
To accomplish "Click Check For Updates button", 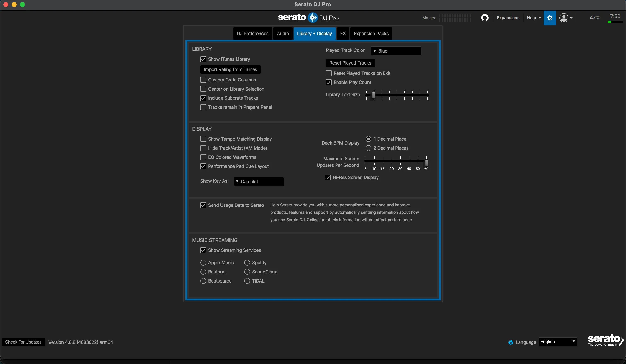I will pos(23,342).
